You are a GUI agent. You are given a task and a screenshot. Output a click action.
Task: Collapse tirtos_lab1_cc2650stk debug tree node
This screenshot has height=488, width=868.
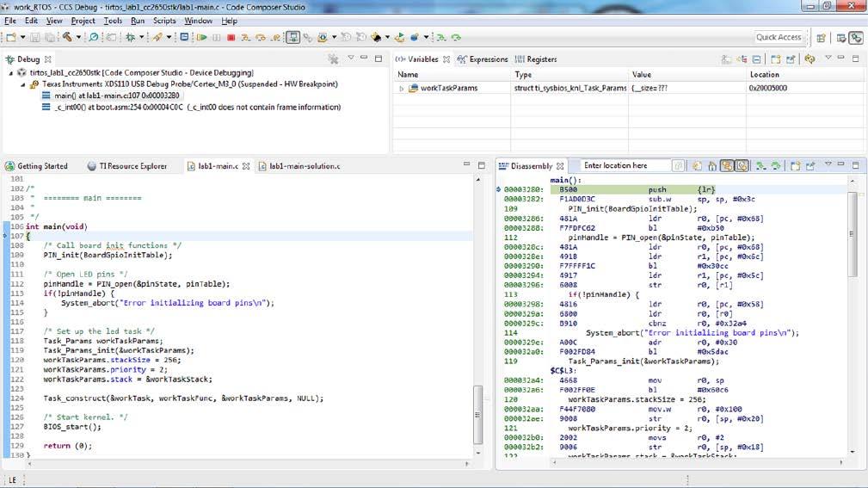11,72
